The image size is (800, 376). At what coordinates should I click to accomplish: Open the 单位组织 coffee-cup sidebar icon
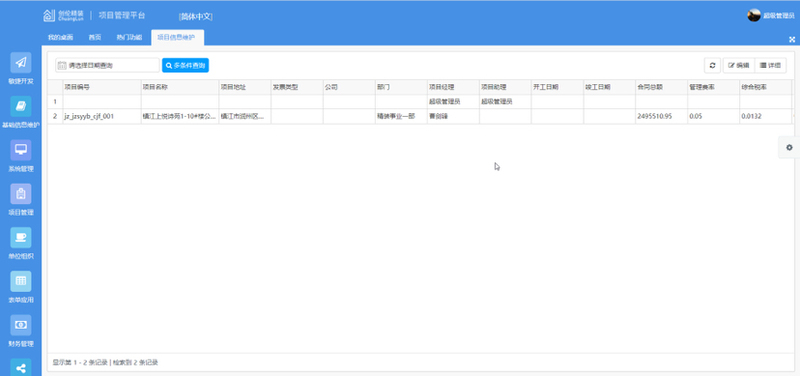(20, 238)
